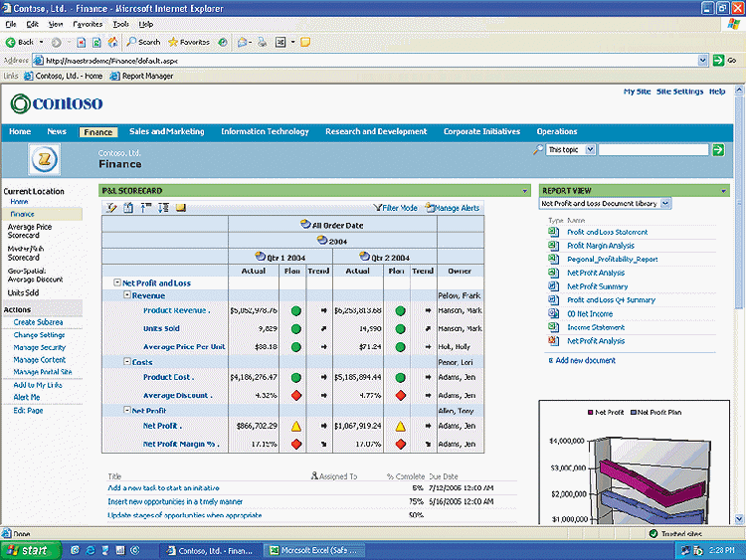Click the Contoso, Ltd. - Finan... taskbar button
746x560 pixels.
point(211,550)
